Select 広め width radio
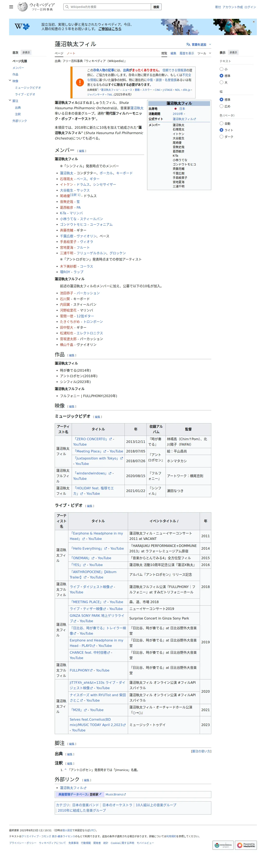This screenshot has width=266, height=868. [221, 106]
